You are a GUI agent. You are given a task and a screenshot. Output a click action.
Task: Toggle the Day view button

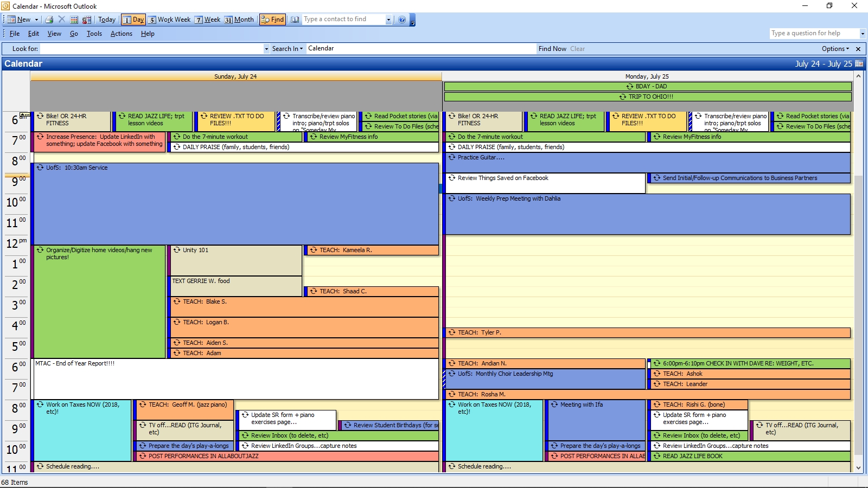[x=133, y=20]
